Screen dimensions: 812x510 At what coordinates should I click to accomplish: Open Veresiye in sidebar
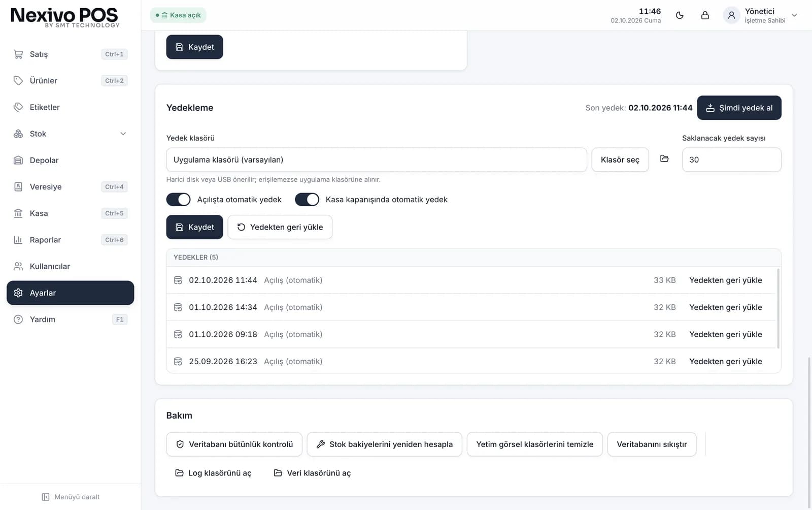(70, 187)
